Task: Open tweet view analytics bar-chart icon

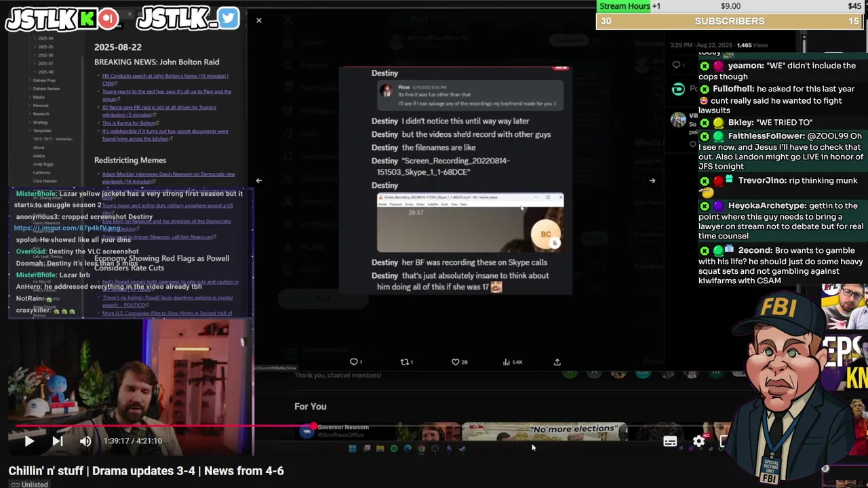Action: point(506,362)
